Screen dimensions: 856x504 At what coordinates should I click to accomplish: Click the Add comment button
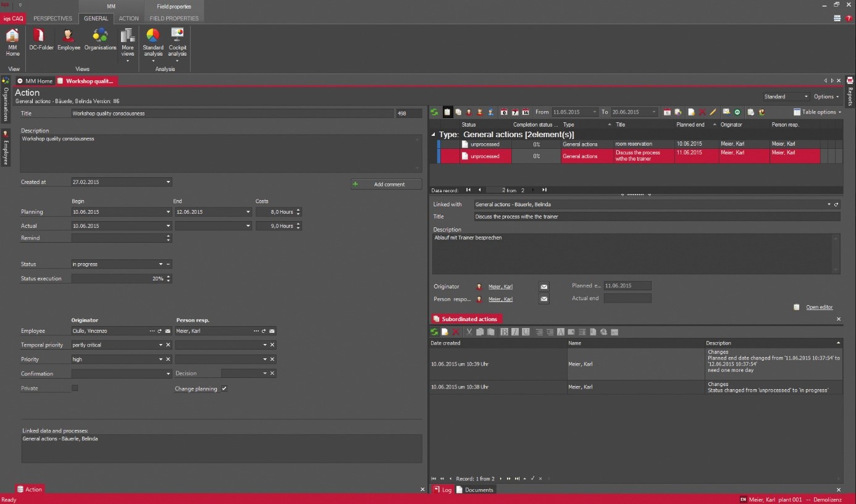387,184
